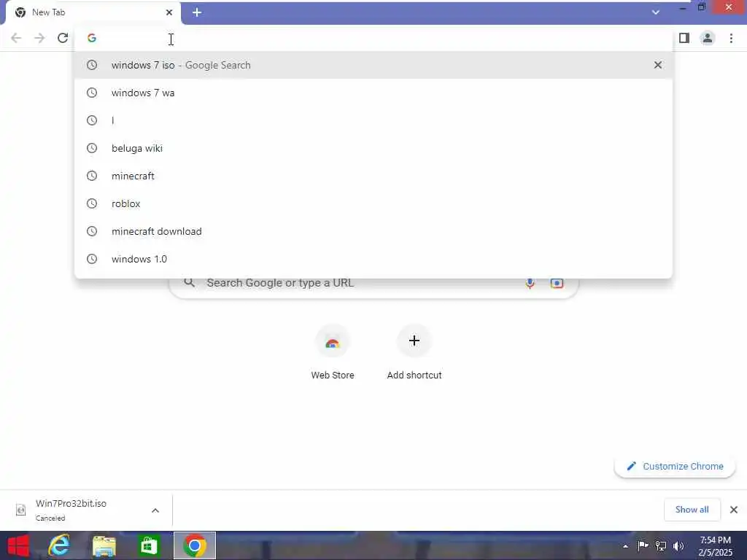Select the 'l' history suggestion
This screenshot has width=747, height=560.
(373, 120)
